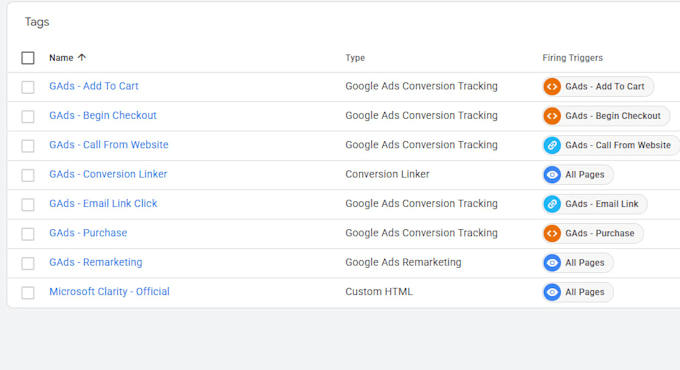Click the sort arrow next to Name header
Viewport: 680px width, 370px height.
coord(82,57)
